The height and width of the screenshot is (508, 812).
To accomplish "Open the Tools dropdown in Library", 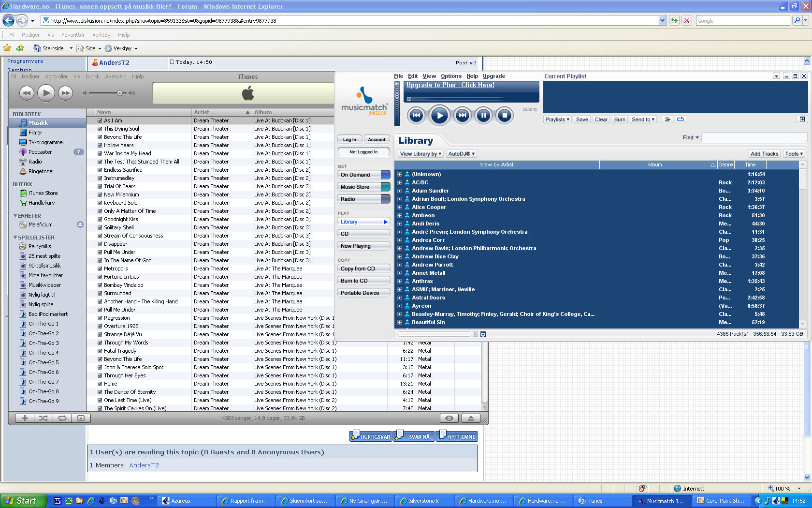I will pyautogui.click(x=794, y=154).
